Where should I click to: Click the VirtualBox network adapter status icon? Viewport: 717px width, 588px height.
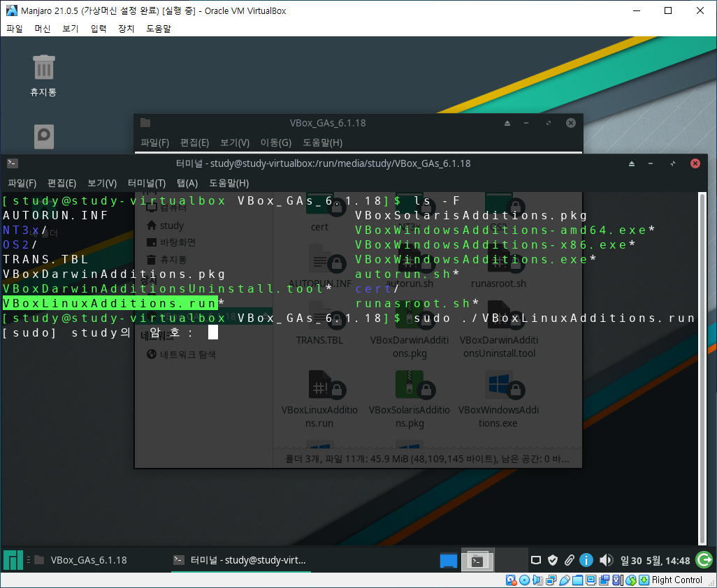[551, 580]
